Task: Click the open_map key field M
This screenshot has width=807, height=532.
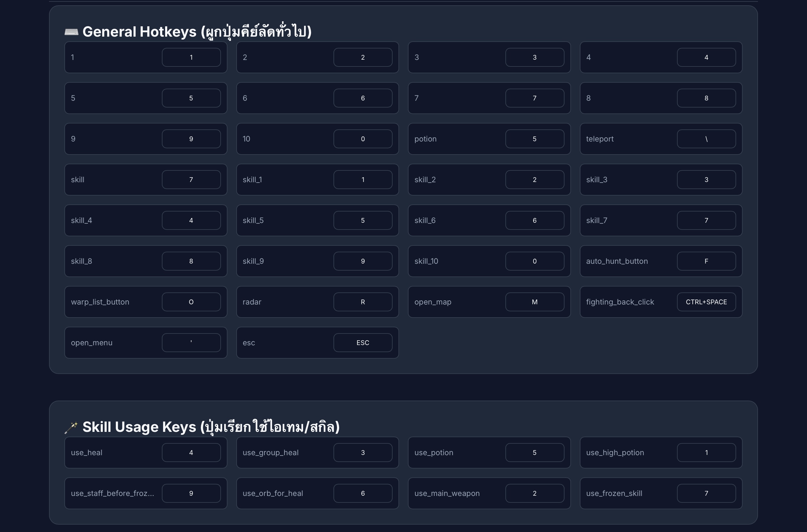Action: point(535,302)
